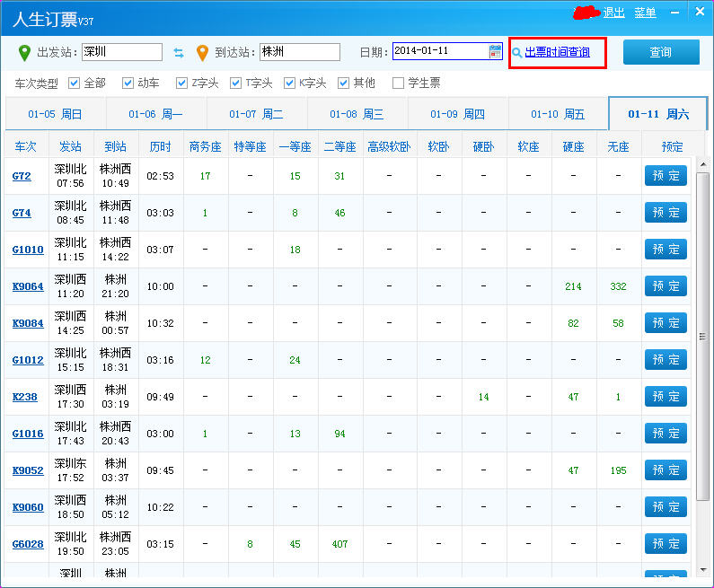This screenshot has width=714, height=588.
Task: Select the 01-11 周六 date tab
Action: [x=658, y=114]
